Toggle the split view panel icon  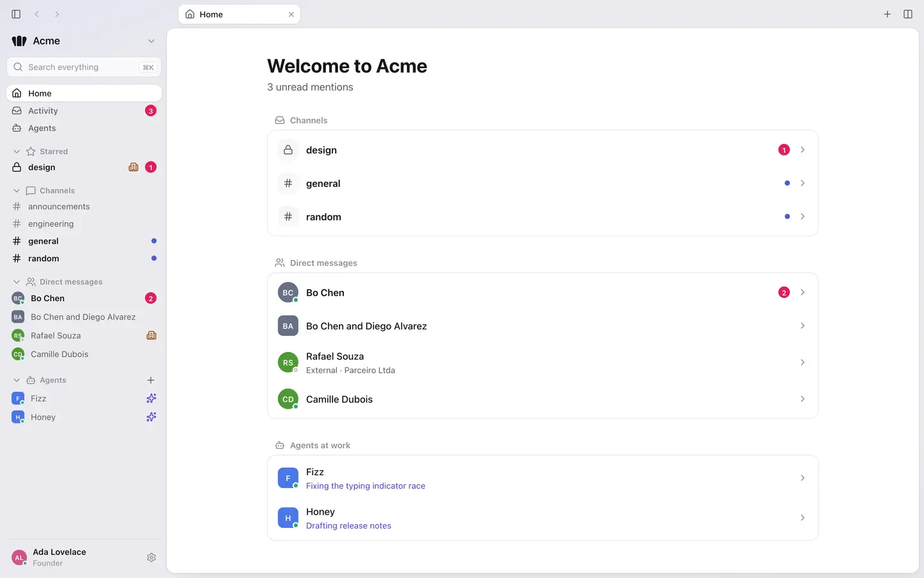point(908,14)
